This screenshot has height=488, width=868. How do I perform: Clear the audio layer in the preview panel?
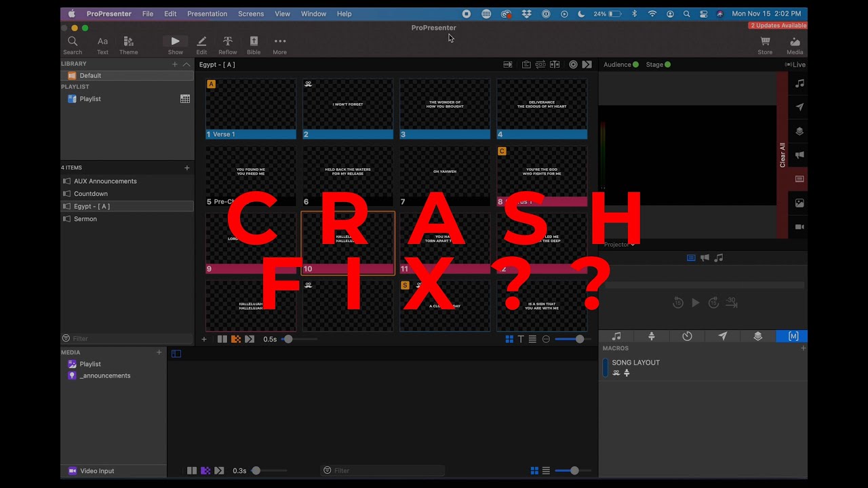pyautogui.click(x=800, y=83)
